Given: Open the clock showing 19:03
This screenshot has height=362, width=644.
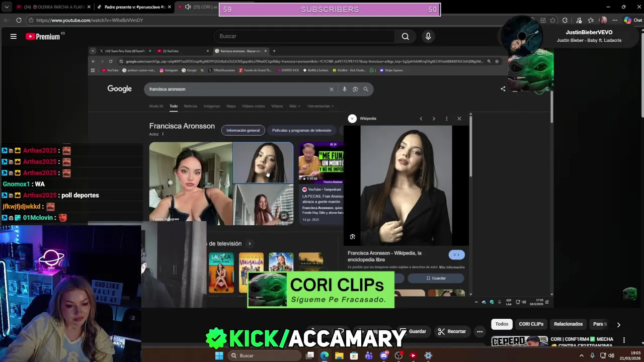Looking at the screenshot, I should [x=630, y=355].
